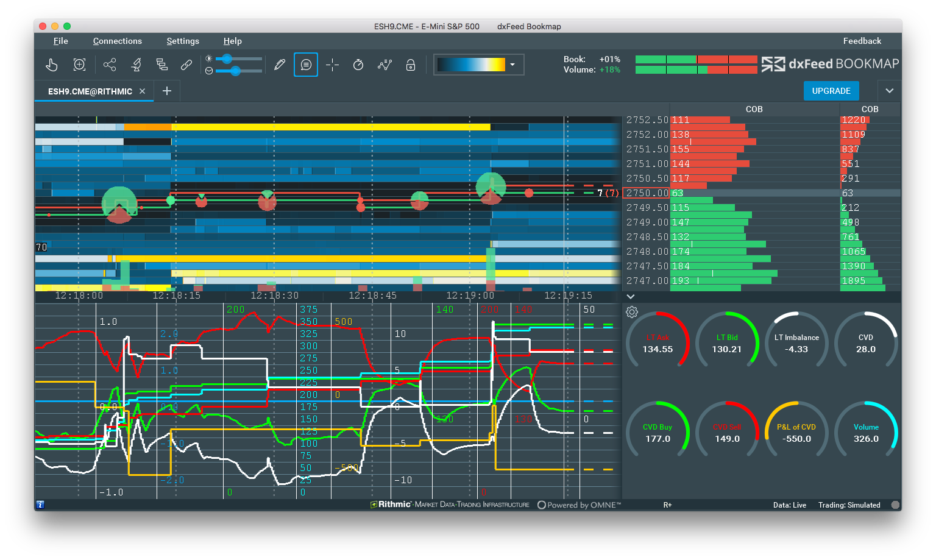Open the Settings menu
The width and height of the screenshot is (936, 560).
point(182,41)
